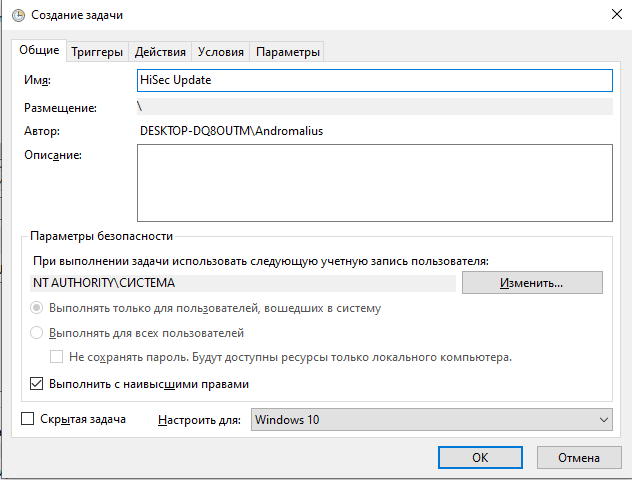The height and width of the screenshot is (480, 632).
Task: Click into the Описание text area
Action: (375, 183)
